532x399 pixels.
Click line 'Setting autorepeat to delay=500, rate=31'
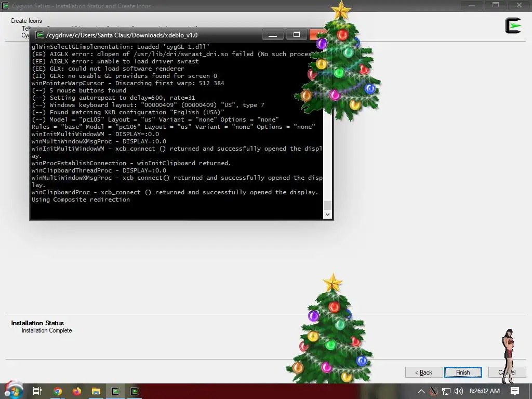pyautogui.click(x=113, y=98)
